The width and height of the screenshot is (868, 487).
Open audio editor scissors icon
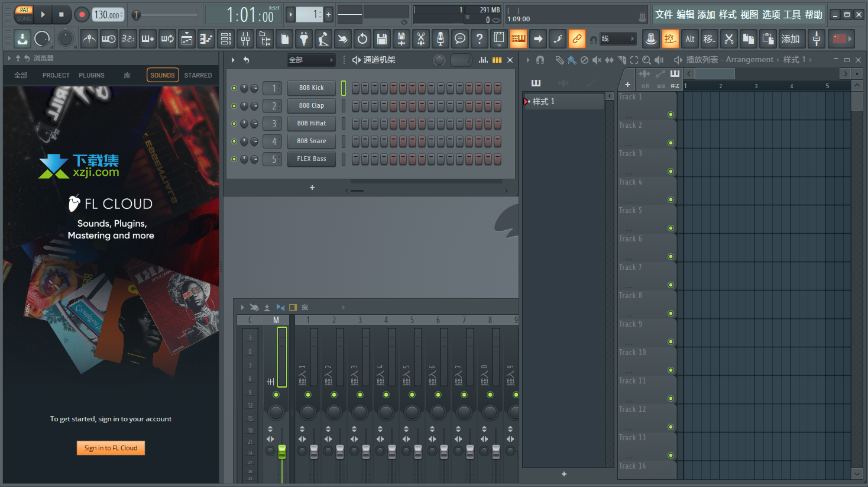click(421, 39)
